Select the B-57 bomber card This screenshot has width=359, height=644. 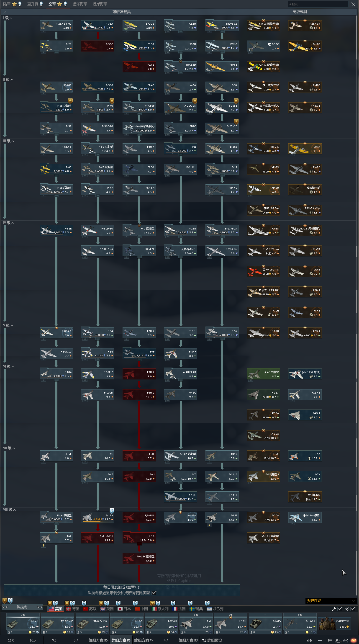[x=222, y=333]
